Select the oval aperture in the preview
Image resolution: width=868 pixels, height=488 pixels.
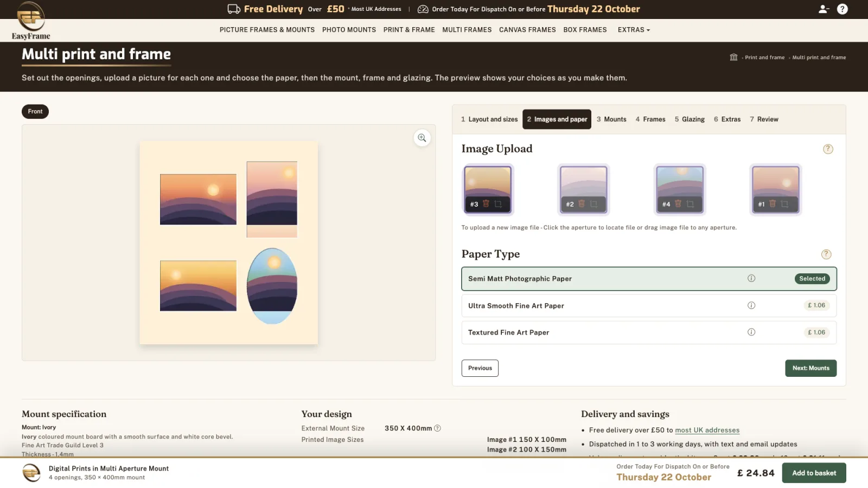272,286
